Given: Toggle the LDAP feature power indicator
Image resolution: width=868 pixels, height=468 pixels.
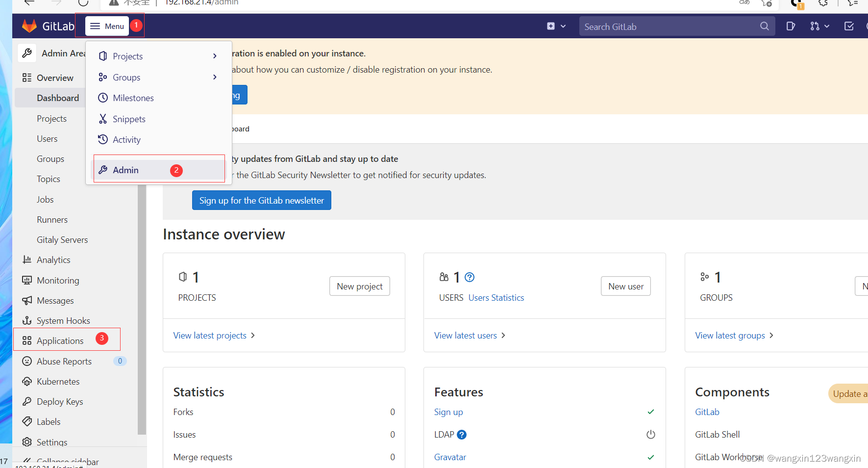Looking at the screenshot, I should pyautogui.click(x=650, y=435).
